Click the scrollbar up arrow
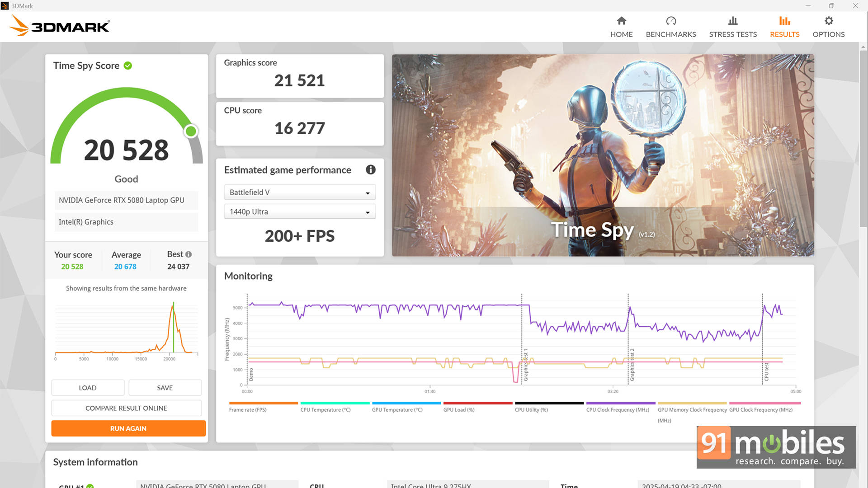 863,47
